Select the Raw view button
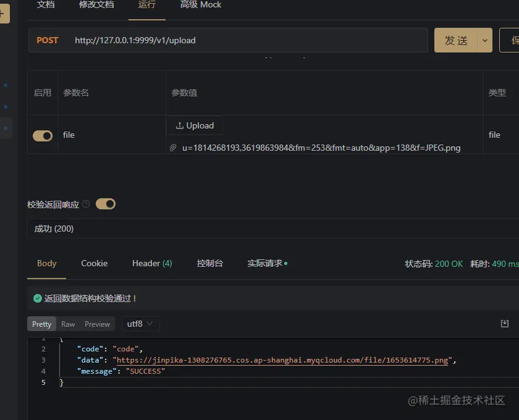Image resolution: width=519 pixels, height=420 pixels. (68, 324)
